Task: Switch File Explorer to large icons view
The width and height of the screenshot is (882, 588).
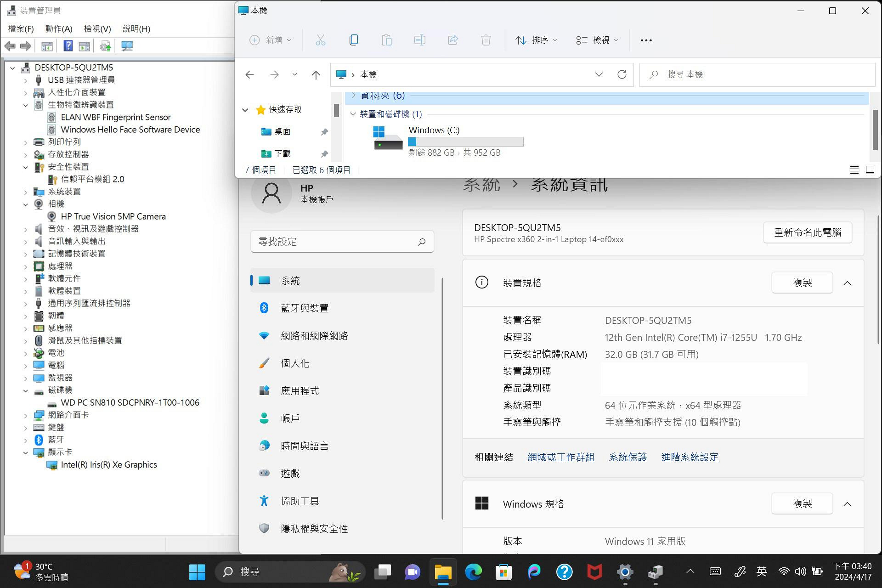Action: pos(870,170)
